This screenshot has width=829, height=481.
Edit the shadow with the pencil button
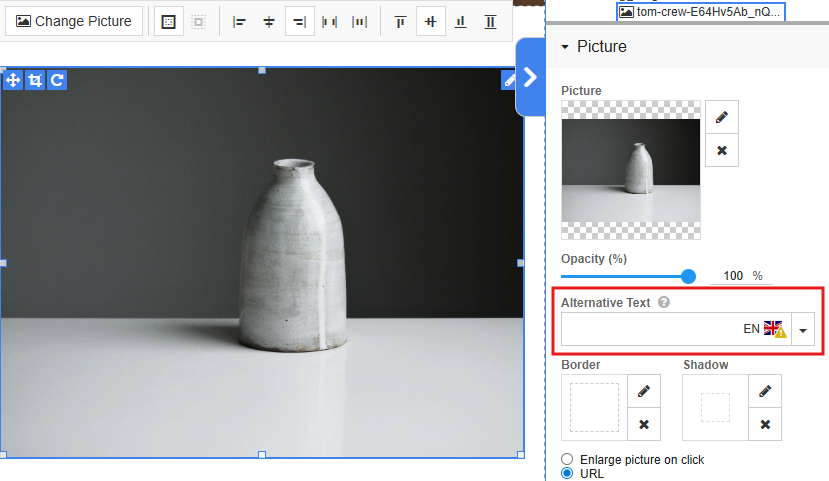(765, 390)
